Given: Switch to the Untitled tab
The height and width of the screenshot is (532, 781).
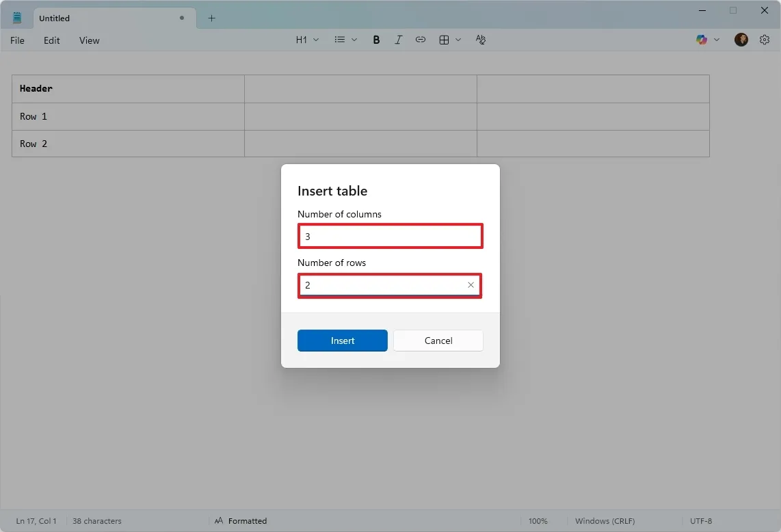Looking at the screenshot, I should (54, 18).
